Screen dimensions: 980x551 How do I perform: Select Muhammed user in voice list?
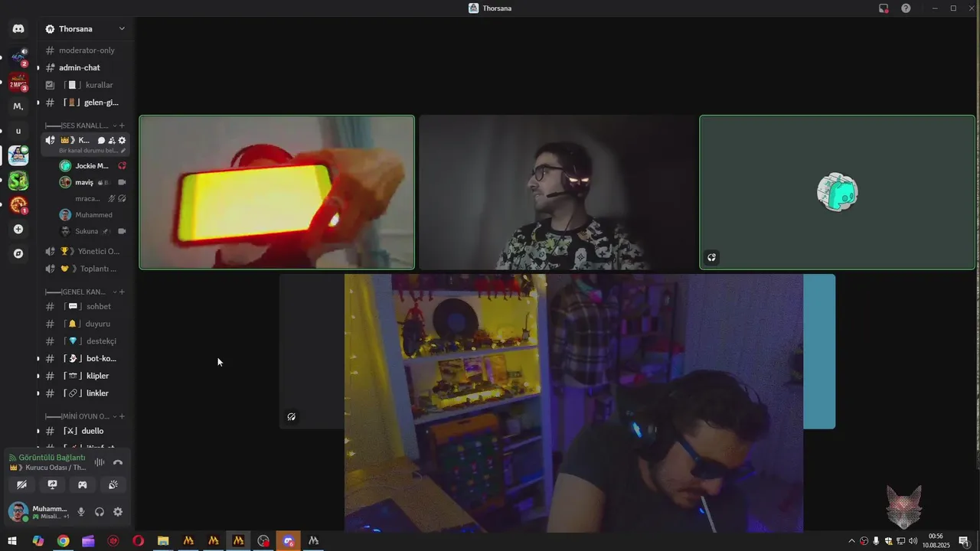[x=93, y=215]
